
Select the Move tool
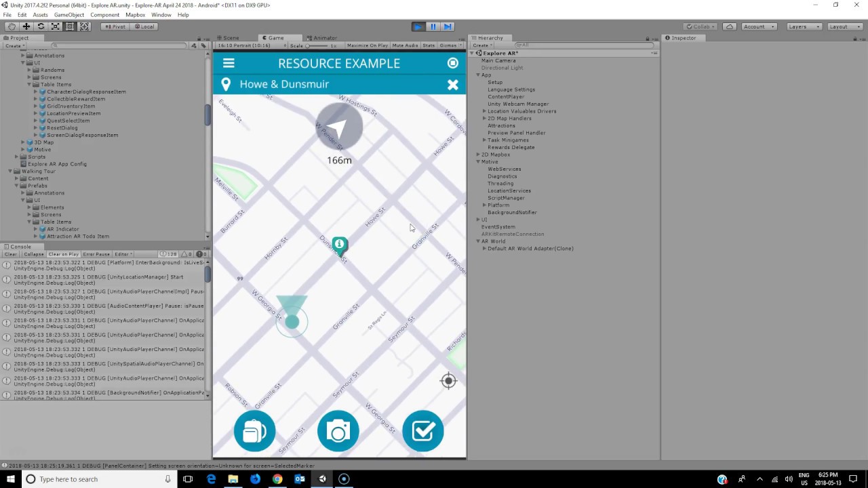tap(26, 26)
